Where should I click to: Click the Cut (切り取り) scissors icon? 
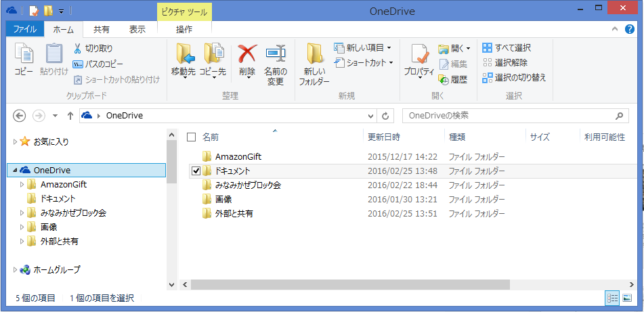click(78, 49)
